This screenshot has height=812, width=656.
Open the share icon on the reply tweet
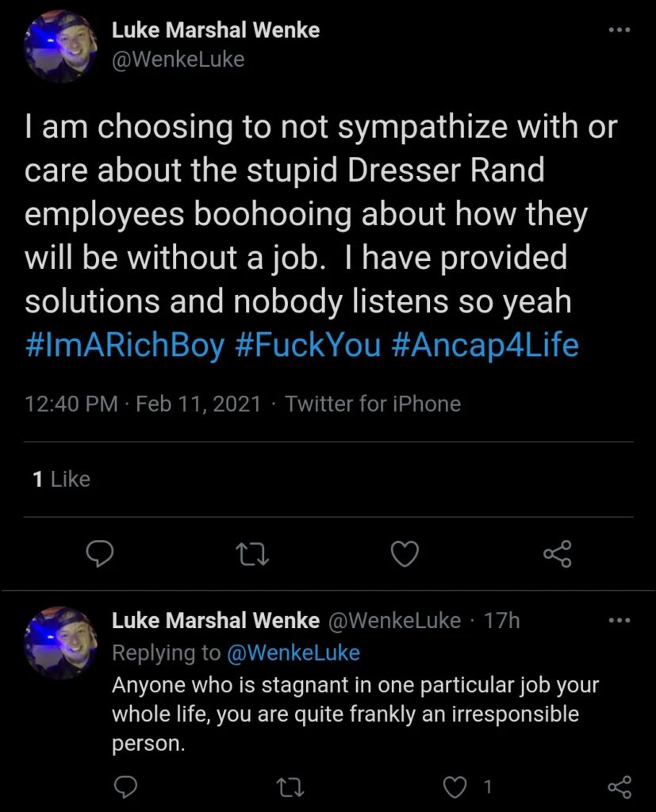620,787
